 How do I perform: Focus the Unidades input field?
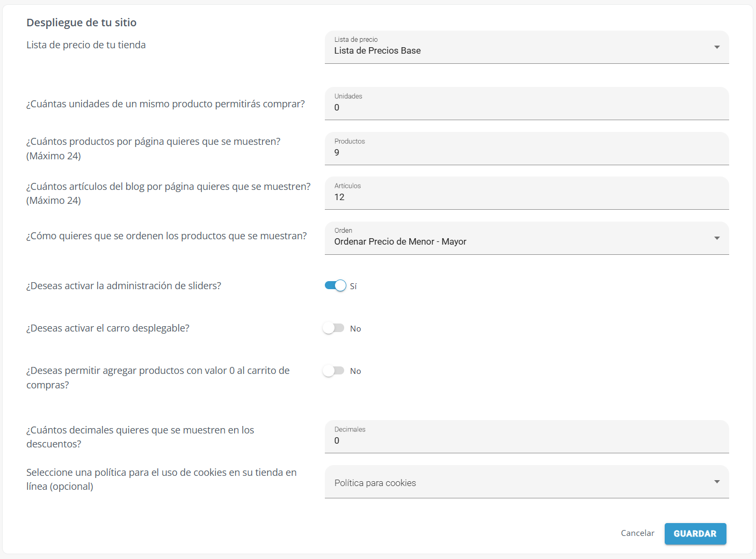[x=526, y=107]
